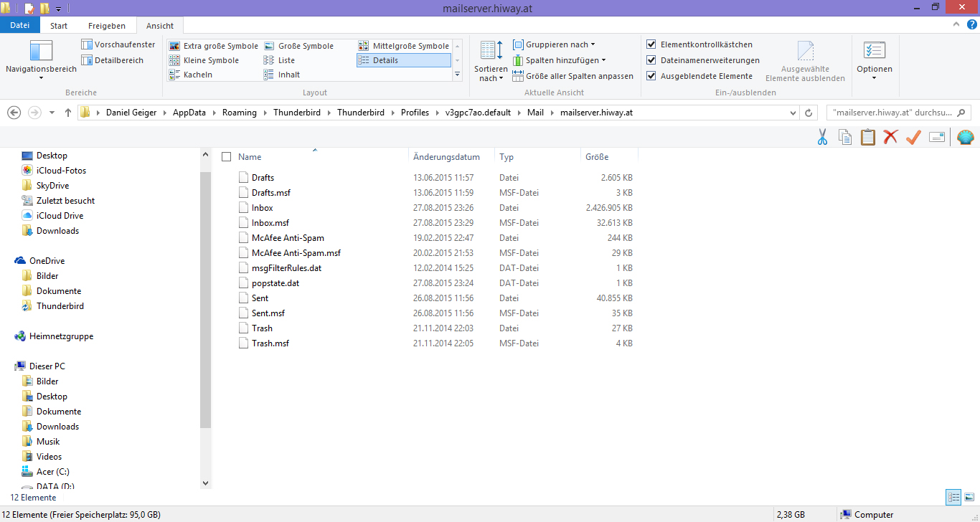Uncheck the Dateinamenerweiterungen checkbox
980x522 pixels.
pos(651,60)
